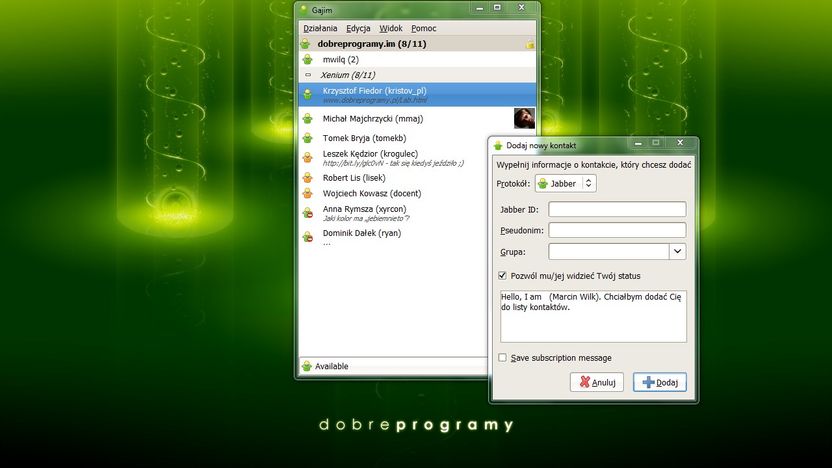Click Leszek Kędzior's status message text
This screenshot has width=832, height=468.
(x=393, y=163)
